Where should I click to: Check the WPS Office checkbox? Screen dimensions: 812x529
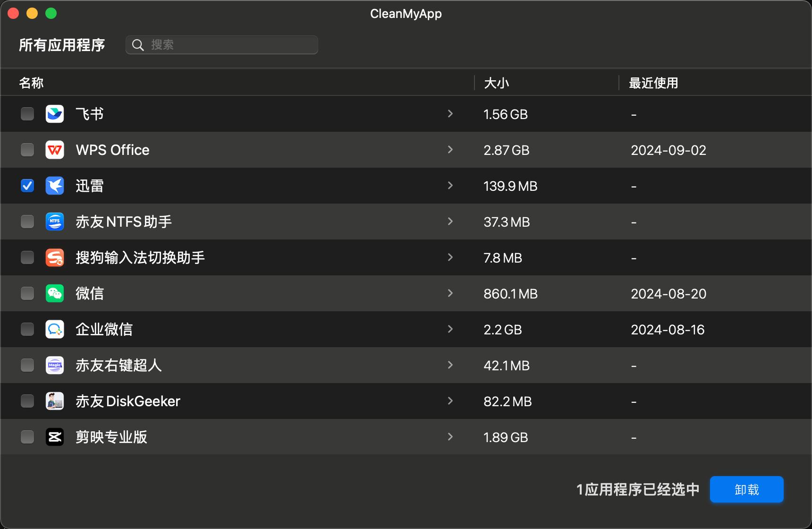pos(27,150)
